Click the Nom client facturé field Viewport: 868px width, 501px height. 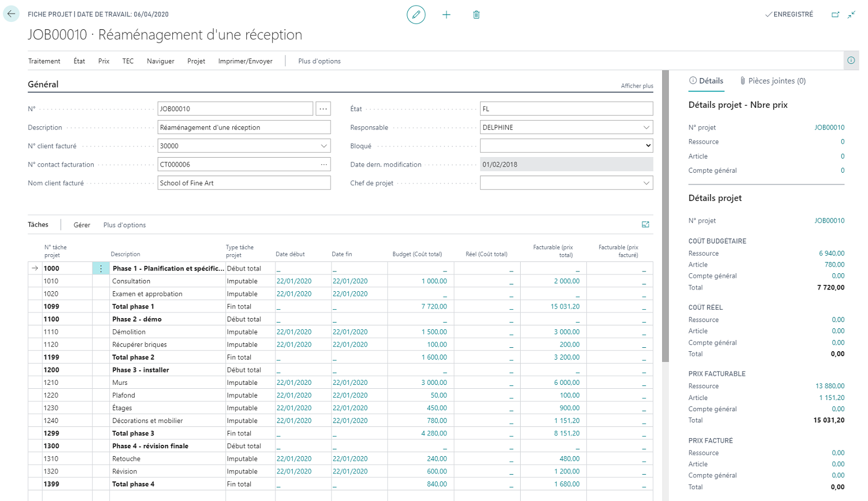coord(244,183)
